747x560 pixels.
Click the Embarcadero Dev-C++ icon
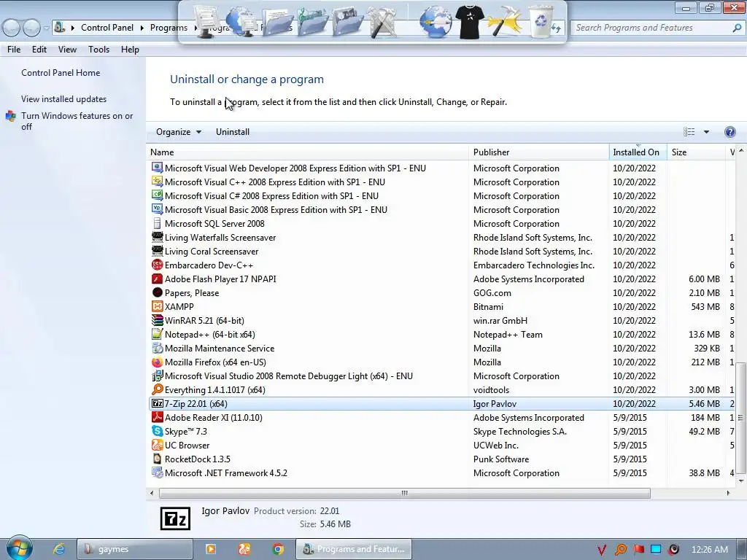(x=158, y=265)
